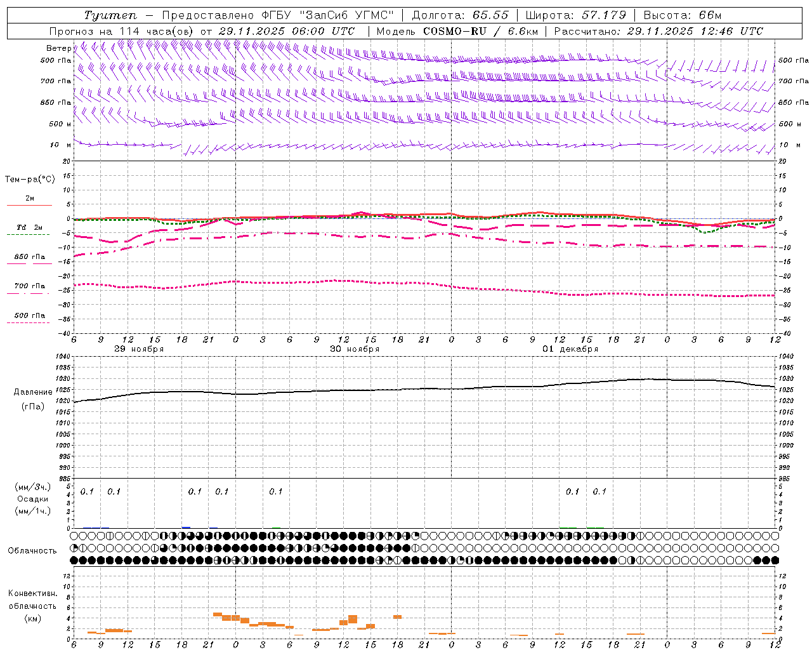The image size is (812, 650).
Task: Click the '30 ноября' date label
Action: [355, 349]
